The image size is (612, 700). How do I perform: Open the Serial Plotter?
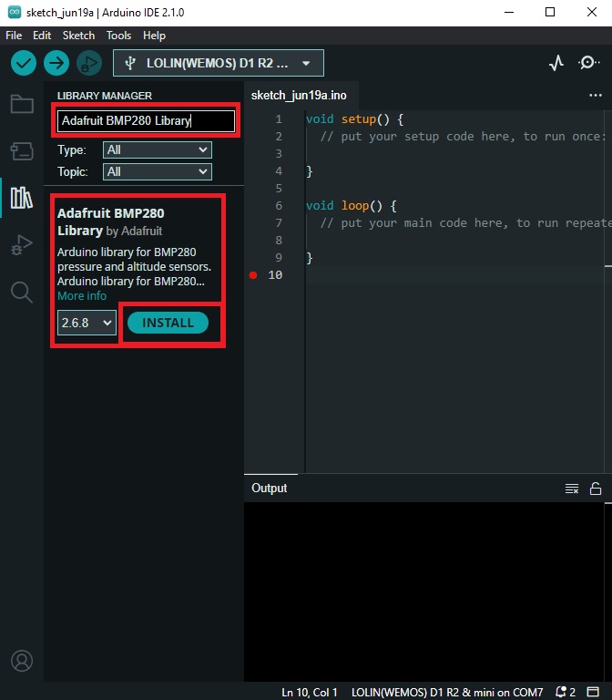point(556,63)
